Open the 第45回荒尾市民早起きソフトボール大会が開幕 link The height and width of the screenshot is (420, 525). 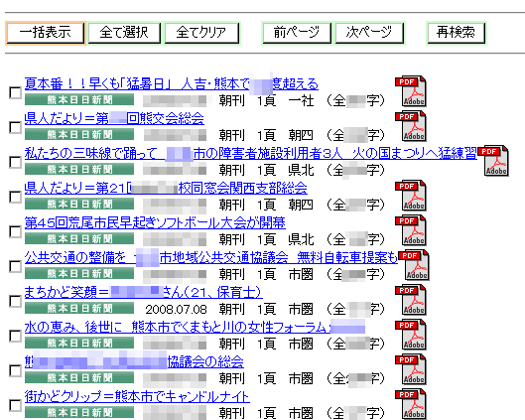(x=155, y=223)
